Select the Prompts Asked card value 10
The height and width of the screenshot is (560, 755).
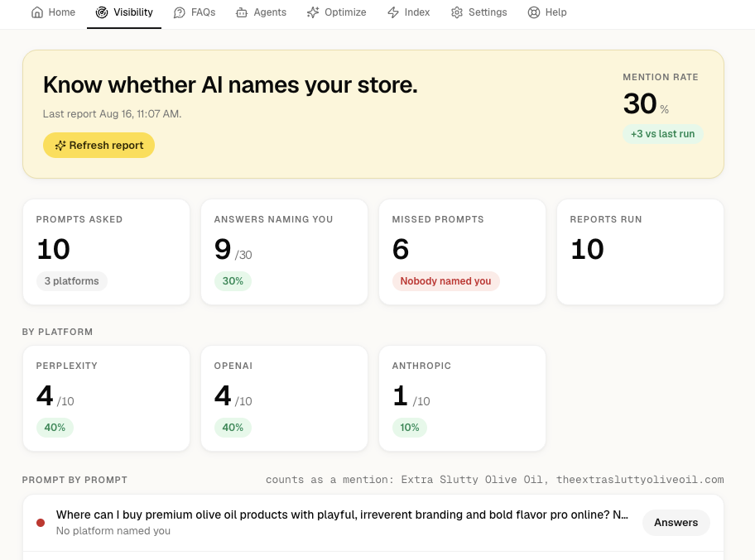[x=54, y=249]
